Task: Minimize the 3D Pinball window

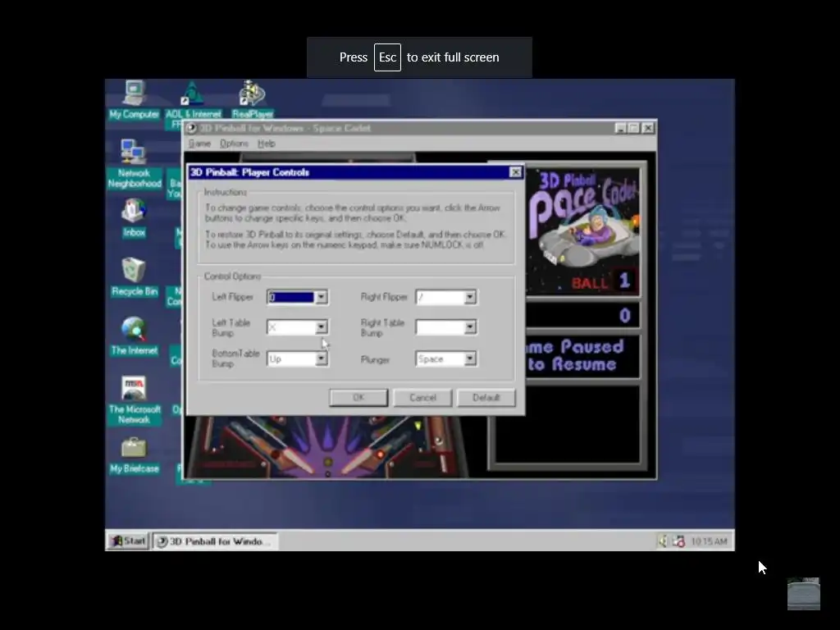Action: 620,128
